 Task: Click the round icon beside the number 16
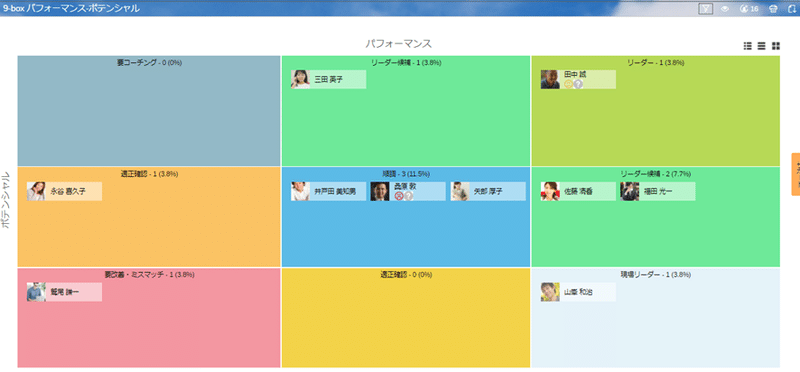pos(743,8)
